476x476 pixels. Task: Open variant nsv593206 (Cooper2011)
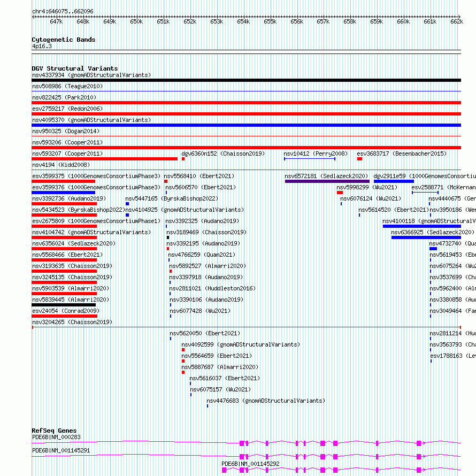point(67,142)
